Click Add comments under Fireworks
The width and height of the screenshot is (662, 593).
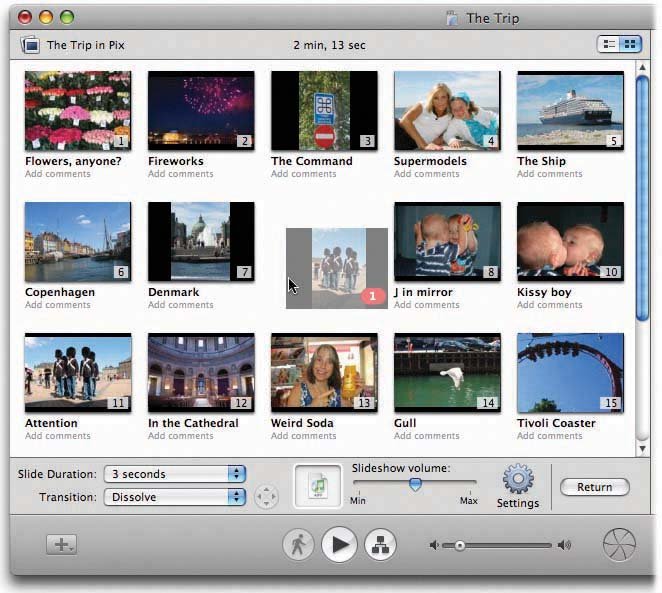pos(181,174)
